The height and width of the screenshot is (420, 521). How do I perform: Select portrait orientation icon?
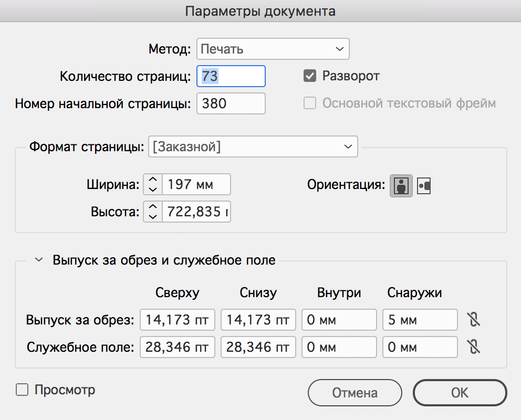coord(401,185)
